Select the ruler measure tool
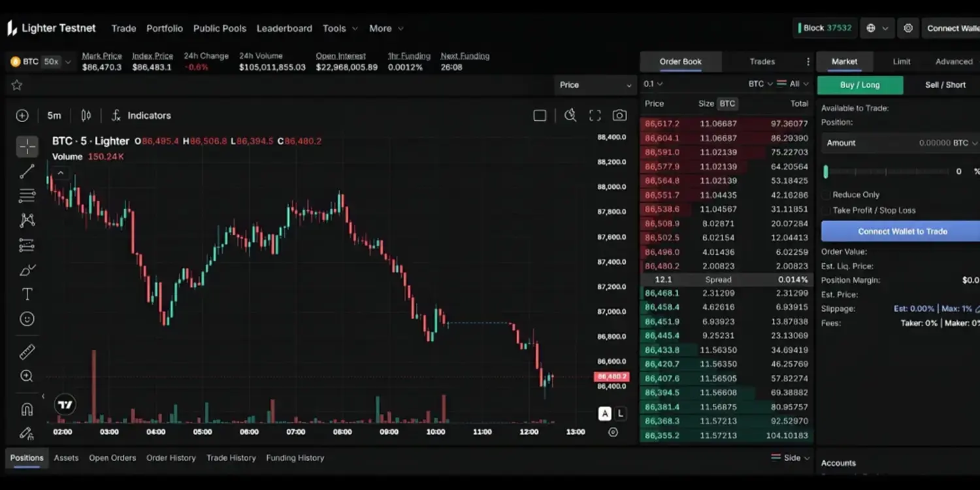The height and width of the screenshot is (490, 980). (27, 352)
